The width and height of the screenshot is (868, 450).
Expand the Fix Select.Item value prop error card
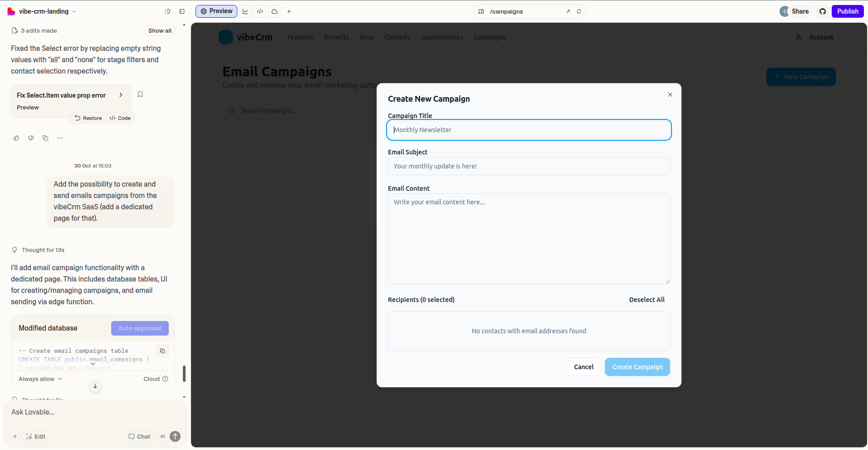121,95
